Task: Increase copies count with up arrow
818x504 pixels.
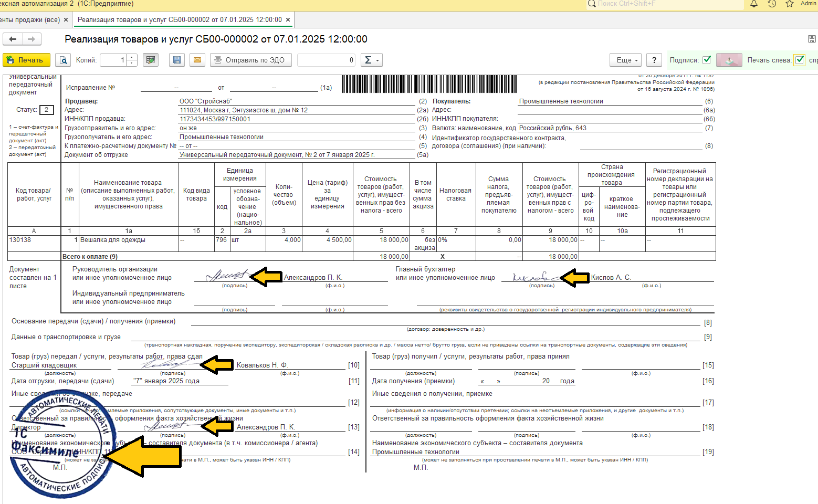Action: point(132,57)
